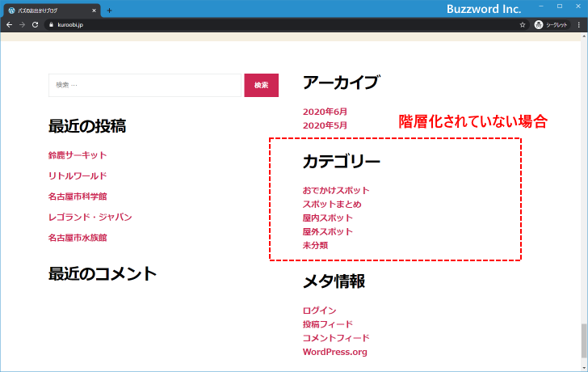View the 2020年6月 archive
The image size is (588, 372).
pyautogui.click(x=325, y=112)
